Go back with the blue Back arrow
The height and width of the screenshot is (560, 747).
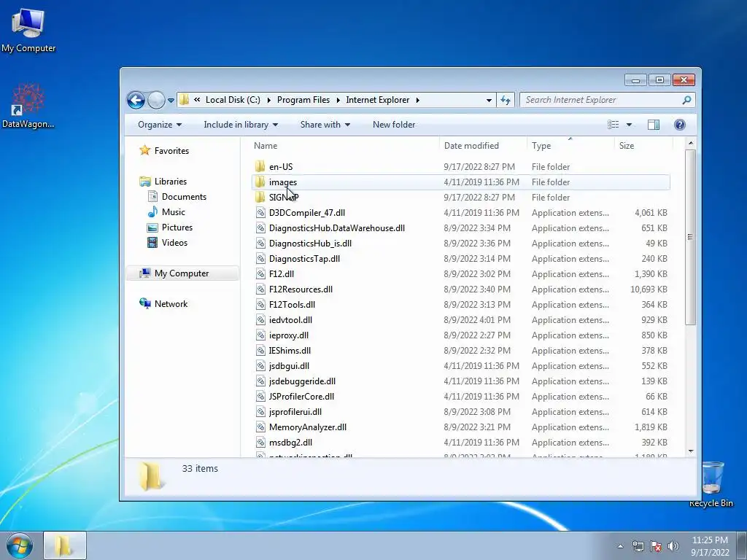click(136, 100)
